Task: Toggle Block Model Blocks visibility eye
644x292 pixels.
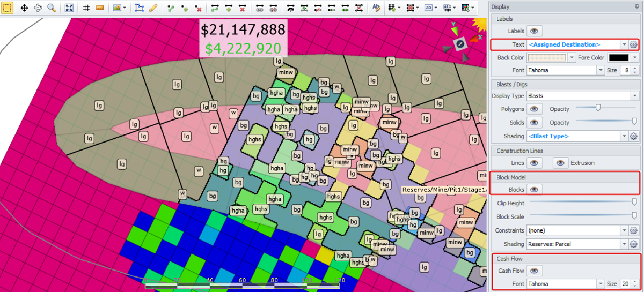Action: coord(535,189)
